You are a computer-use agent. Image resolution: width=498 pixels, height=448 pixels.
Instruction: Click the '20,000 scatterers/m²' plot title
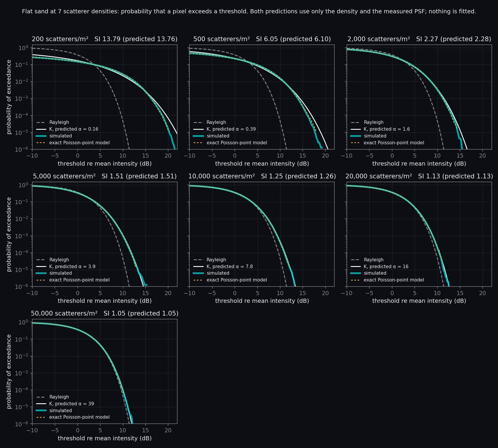coord(419,176)
